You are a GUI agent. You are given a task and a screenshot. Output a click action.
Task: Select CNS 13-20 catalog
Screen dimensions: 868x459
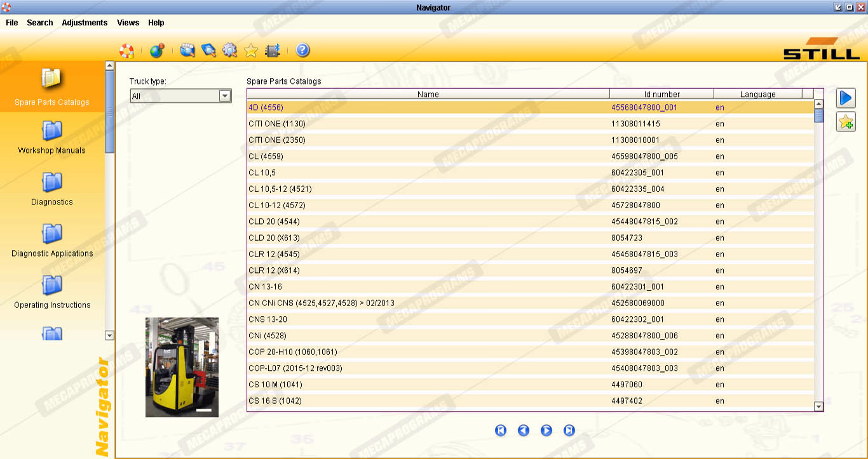(531, 319)
